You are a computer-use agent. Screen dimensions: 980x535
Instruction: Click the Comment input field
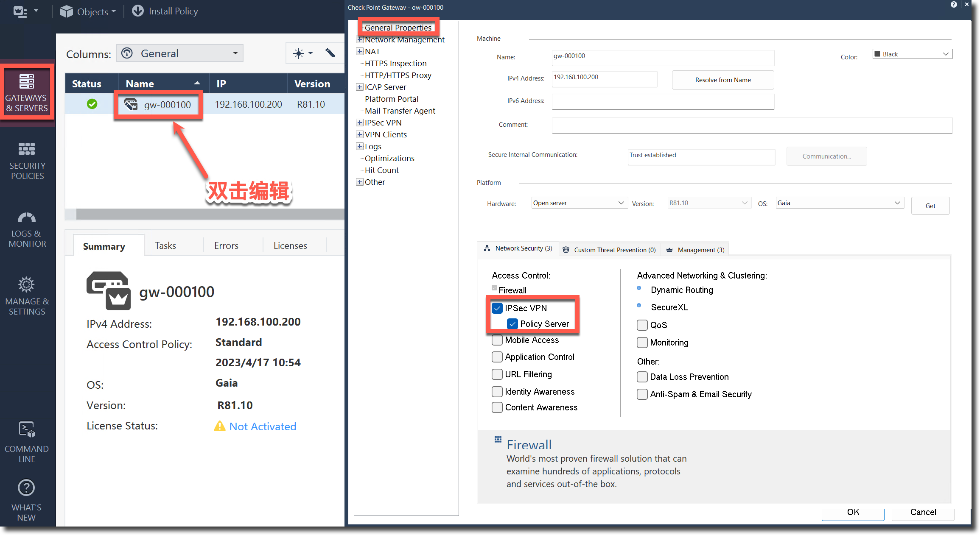point(751,125)
